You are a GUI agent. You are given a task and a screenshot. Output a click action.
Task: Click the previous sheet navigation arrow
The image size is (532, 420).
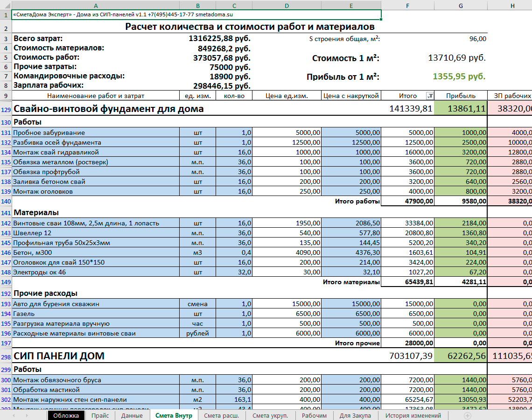(14, 416)
